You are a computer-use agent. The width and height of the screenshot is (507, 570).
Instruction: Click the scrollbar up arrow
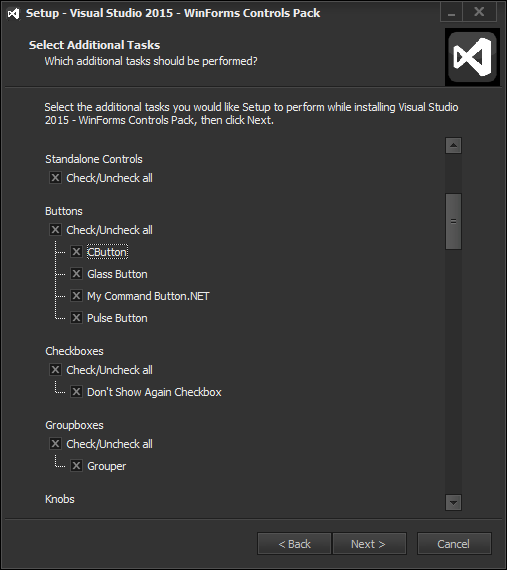[453, 146]
